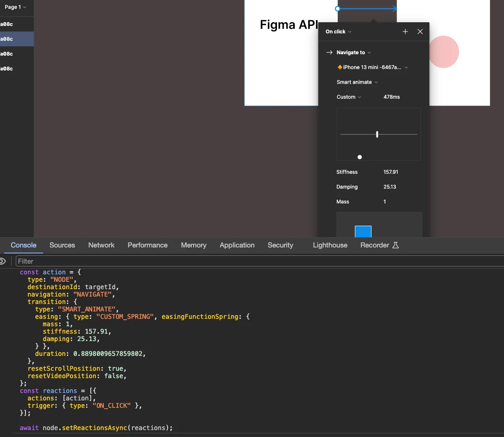Viewport: 504px width, 437px height.
Task: Switch to the Lighthouse tab
Action: coord(330,245)
